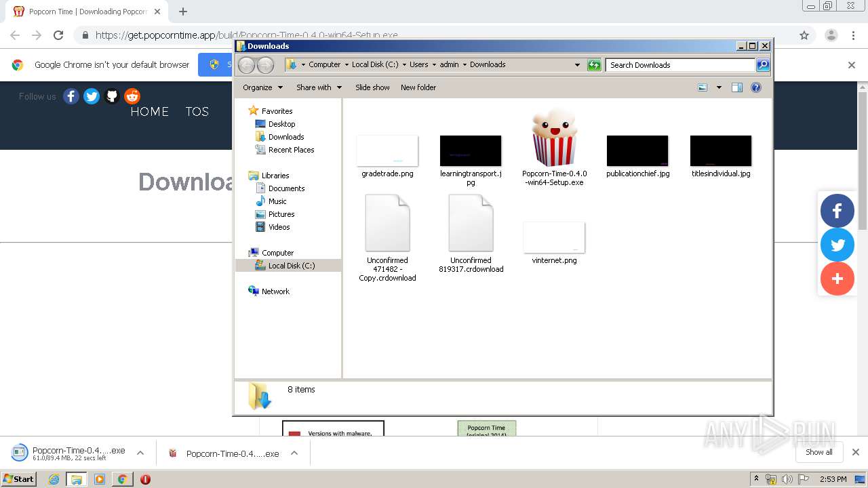Open the GitHub follow icon in header
The width and height of the screenshot is (868, 488).
pyautogui.click(x=112, y=96)
